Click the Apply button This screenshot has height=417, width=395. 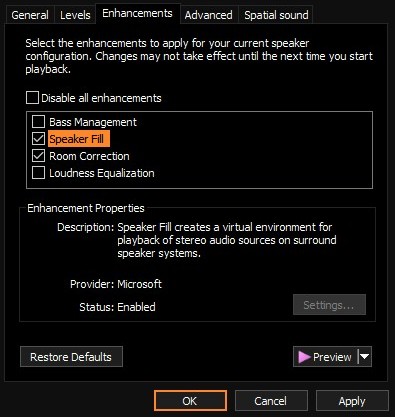(352, 401)
